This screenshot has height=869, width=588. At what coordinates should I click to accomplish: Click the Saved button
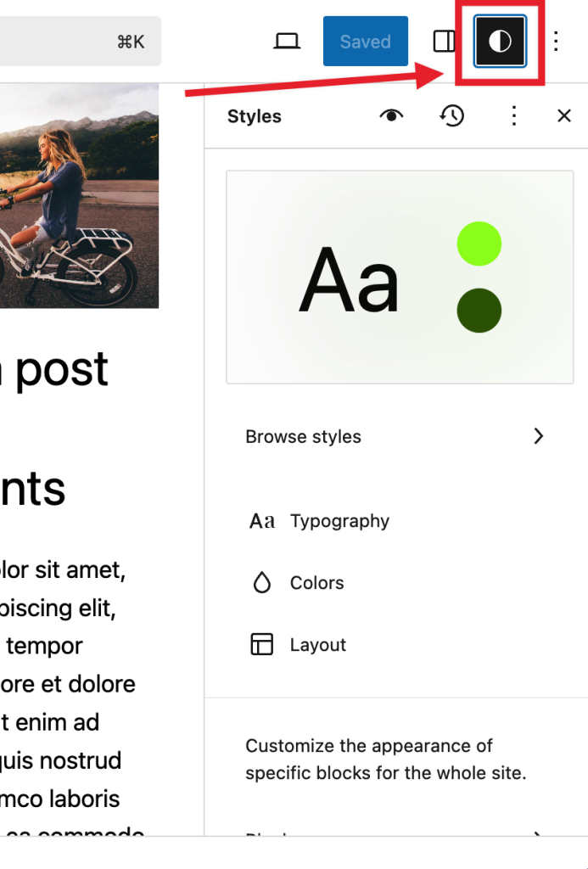365,41
